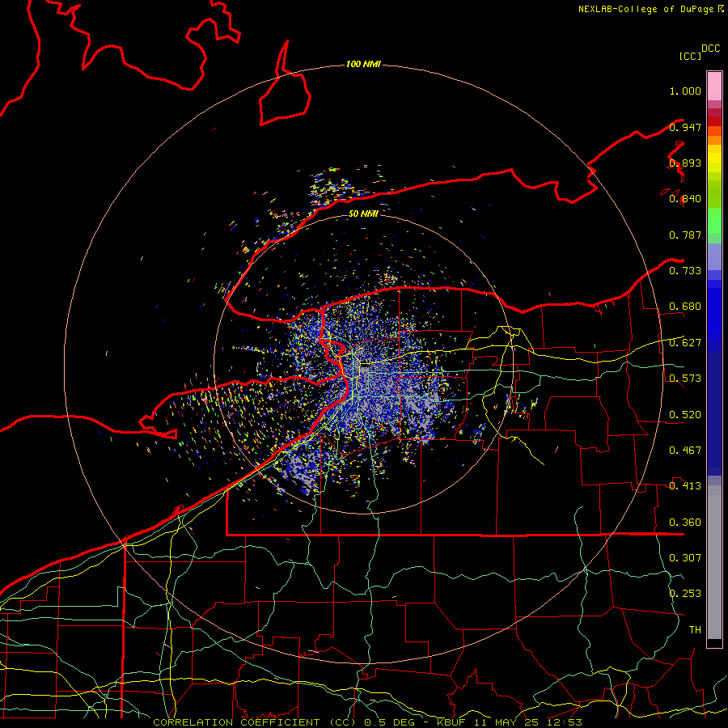This screenshot has width=728, height=728.
Task: Click the 0.360 color scale value
Action: click(x=685, y=523)
